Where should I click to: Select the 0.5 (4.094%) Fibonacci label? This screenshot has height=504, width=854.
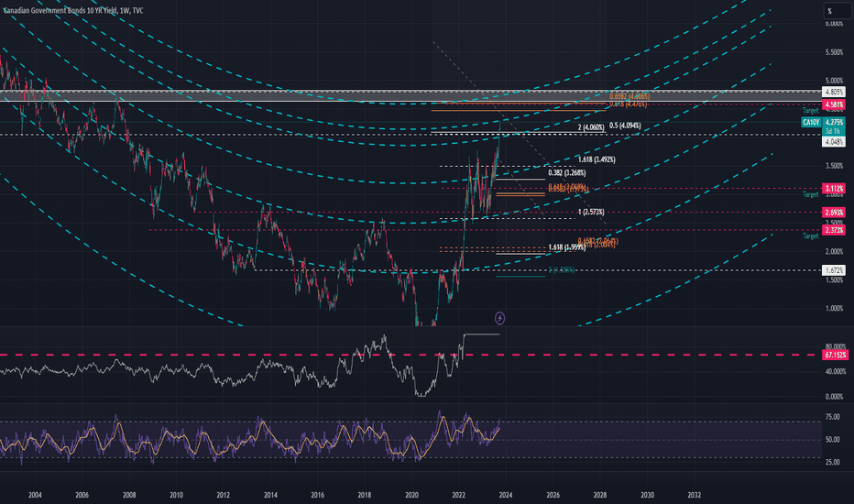[625, 126]
